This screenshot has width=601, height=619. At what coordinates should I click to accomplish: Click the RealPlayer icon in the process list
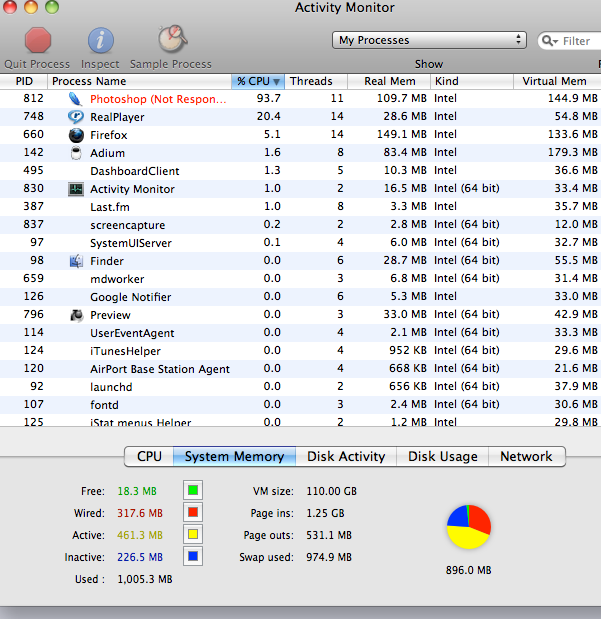pos(75,117)
